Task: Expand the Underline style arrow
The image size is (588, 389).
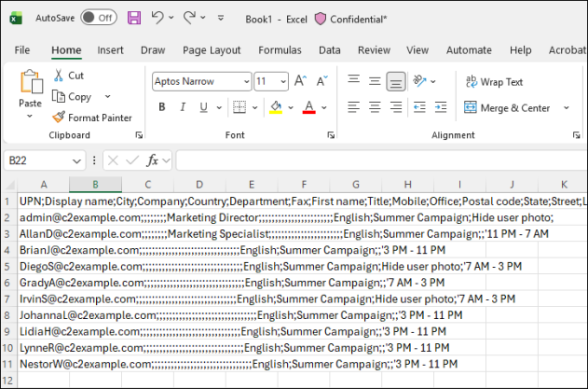Action: click(219, 108)
